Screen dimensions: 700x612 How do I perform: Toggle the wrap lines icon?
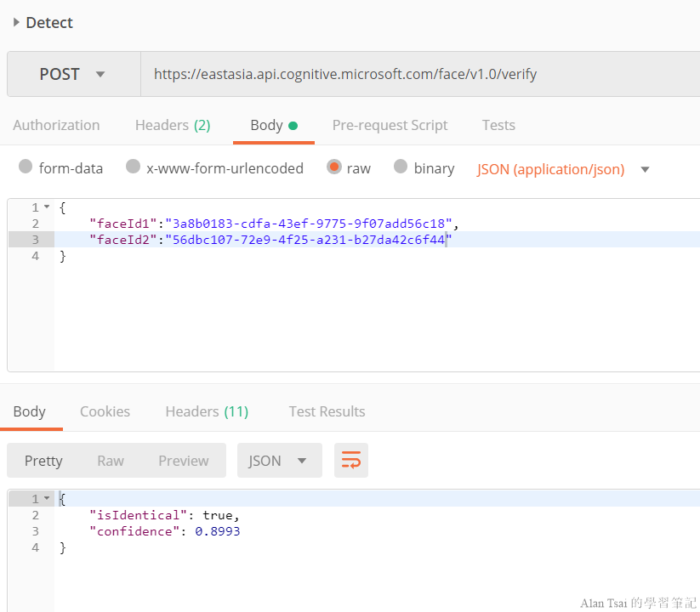point(351,461)
